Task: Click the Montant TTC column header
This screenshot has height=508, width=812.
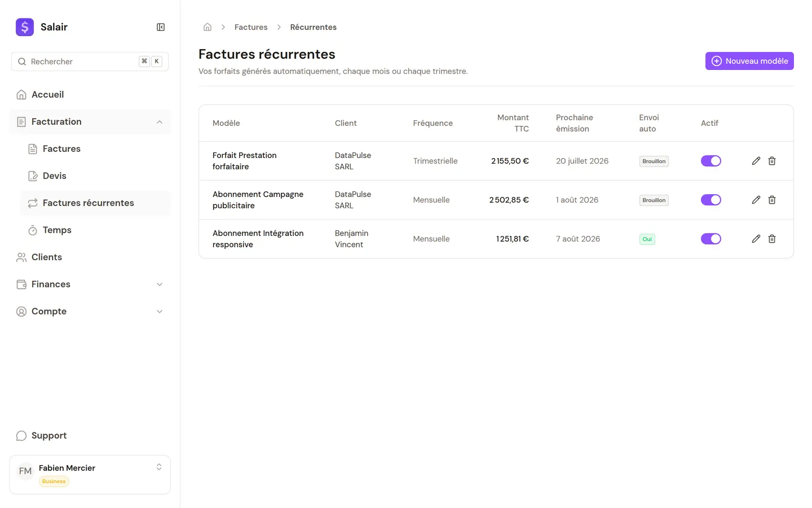Action: 513,123
